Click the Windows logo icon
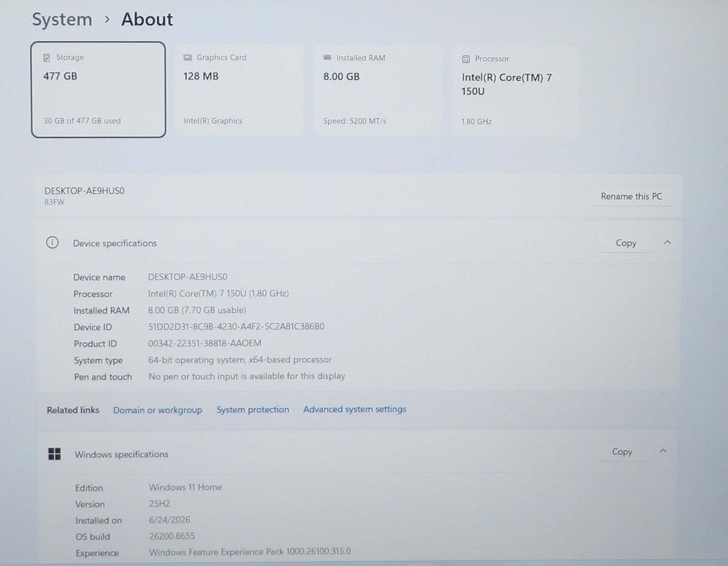Image resolution: width=728 pixels, height=566 pixels. click(55, 454)
